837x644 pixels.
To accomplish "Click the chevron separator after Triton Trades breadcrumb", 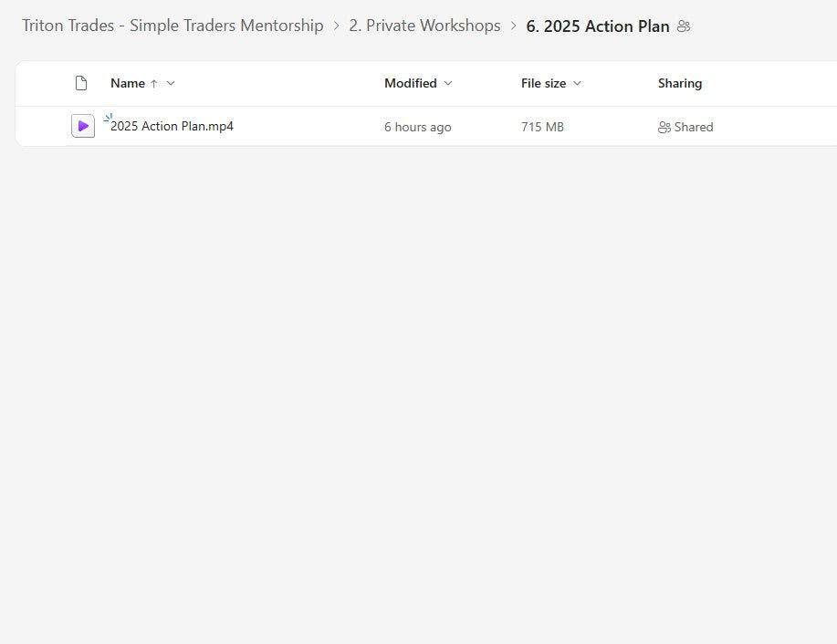I will pos(337,26).
